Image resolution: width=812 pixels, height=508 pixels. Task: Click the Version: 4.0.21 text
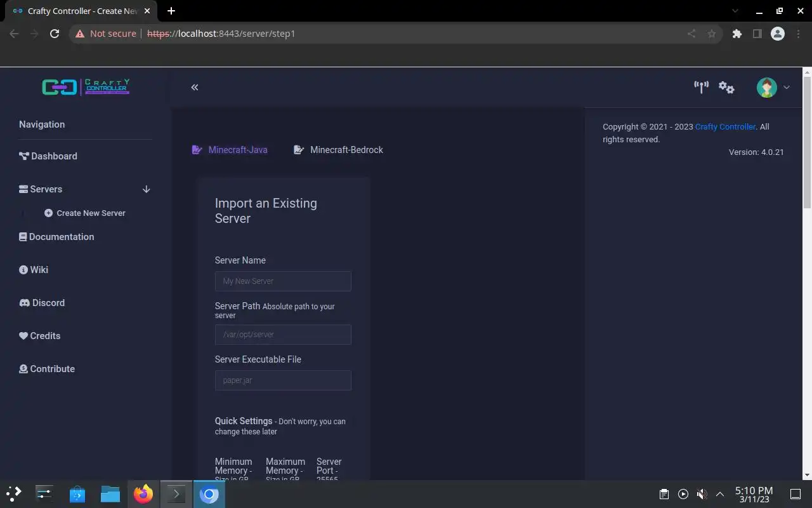point(756,152)
